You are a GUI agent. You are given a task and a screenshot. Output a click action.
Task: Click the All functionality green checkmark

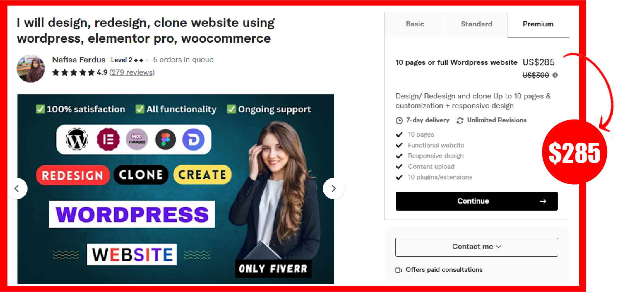coord(140,109)
